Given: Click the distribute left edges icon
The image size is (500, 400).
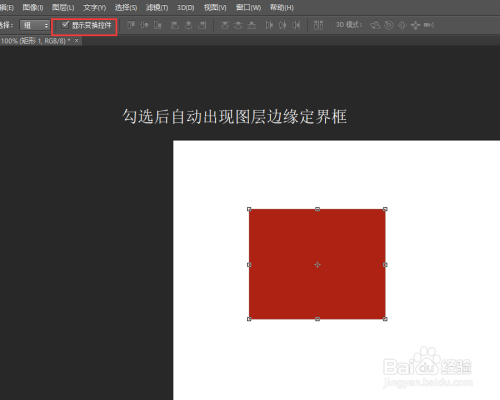Looking at the screenshot, I should click(x=269, y=25).
